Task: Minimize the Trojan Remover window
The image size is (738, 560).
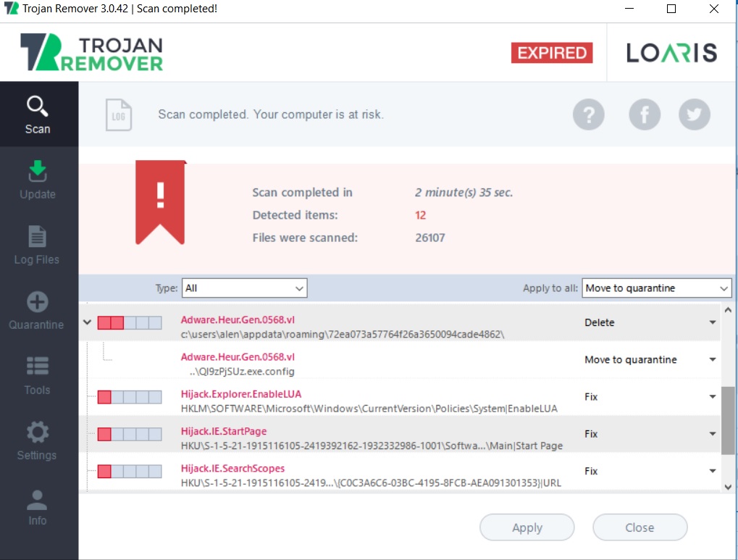Action: 629,9
